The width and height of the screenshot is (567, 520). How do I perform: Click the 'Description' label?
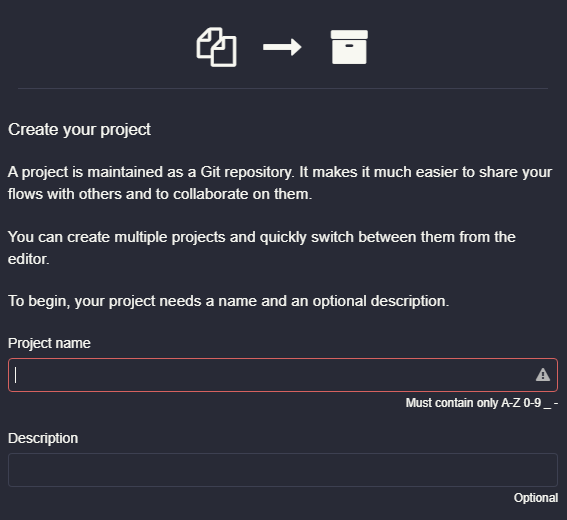[43, 438]
